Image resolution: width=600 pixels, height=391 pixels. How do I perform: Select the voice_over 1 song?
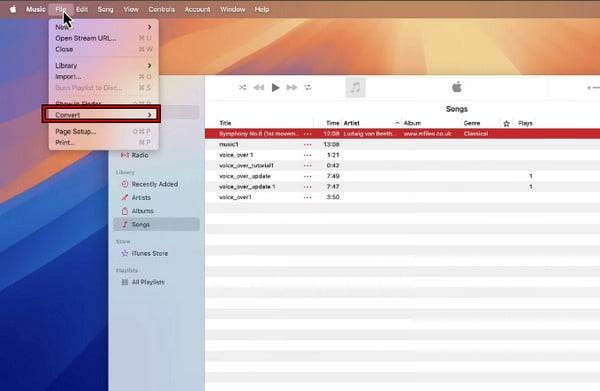coord(402,155)
